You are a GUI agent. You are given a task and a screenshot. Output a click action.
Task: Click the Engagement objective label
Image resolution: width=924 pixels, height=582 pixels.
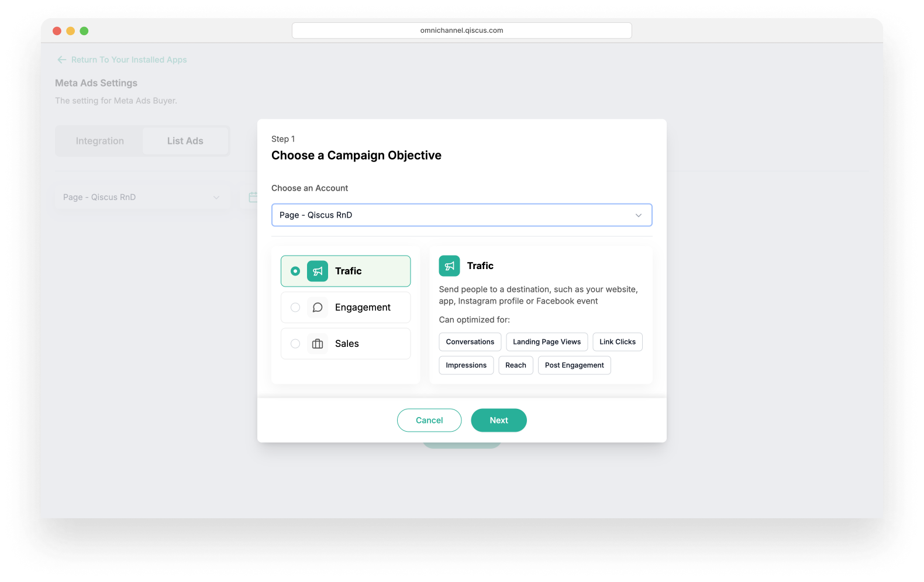(363, 307)
